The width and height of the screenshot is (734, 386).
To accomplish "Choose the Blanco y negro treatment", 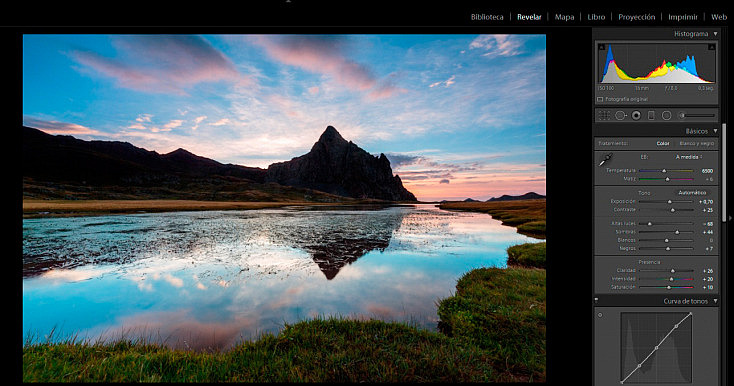I will click(x=697, y=144).
